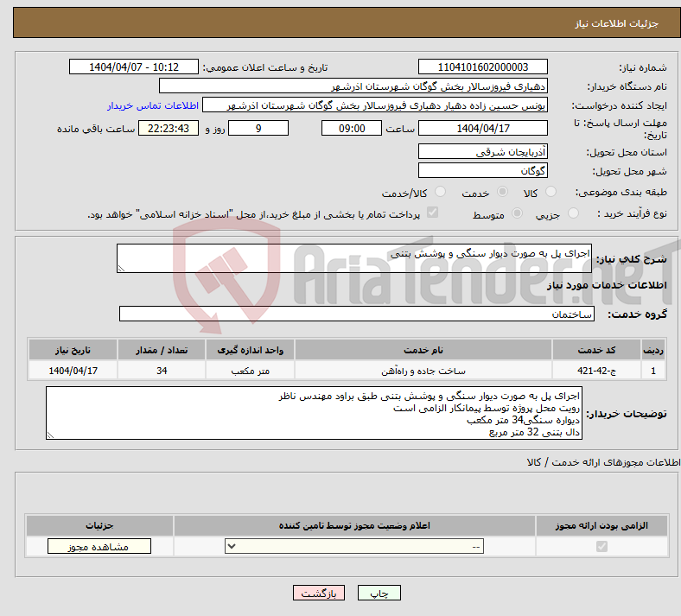Click the چاپ print button

click(379, 593)
